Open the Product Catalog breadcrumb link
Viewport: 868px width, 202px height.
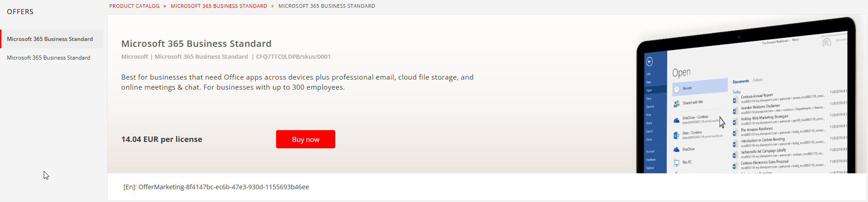click(134, 6)
